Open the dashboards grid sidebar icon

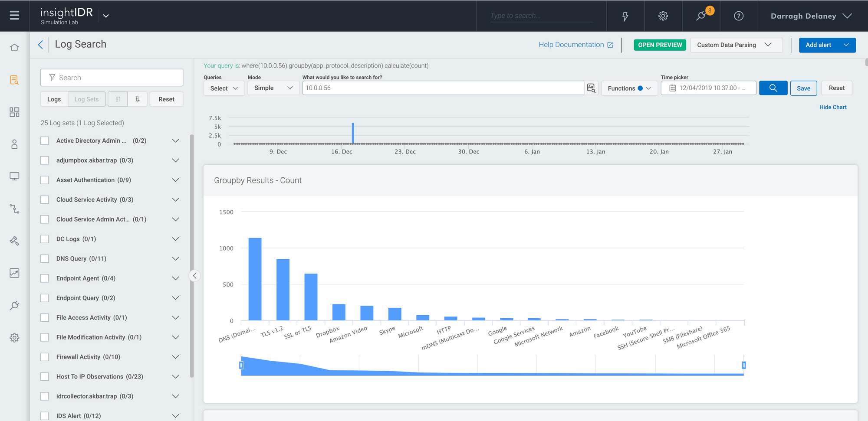(x=14, y=112)
